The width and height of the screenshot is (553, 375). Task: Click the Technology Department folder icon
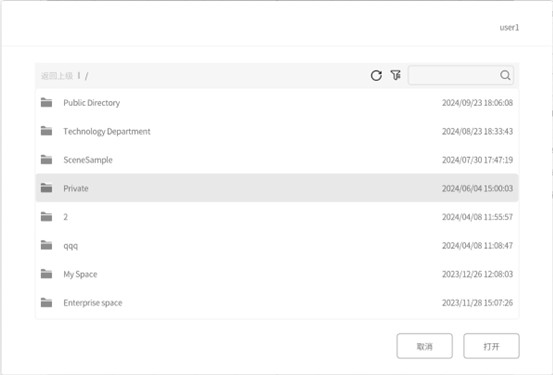tap(46, 131)
